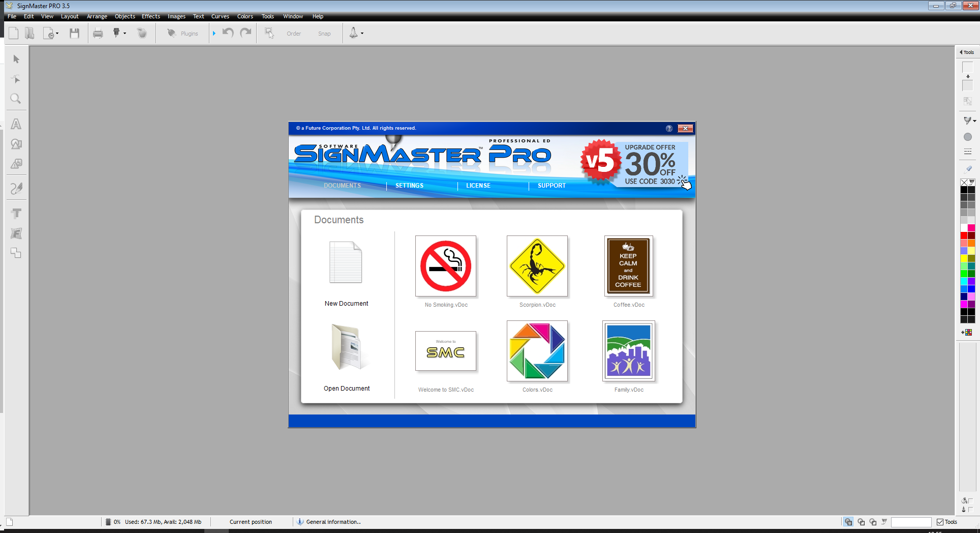Image resolution: width=980 pixels, height=533 pixels.
Task: Click the 30% OFF upgrade offer banner
Action: pos(636,164)
